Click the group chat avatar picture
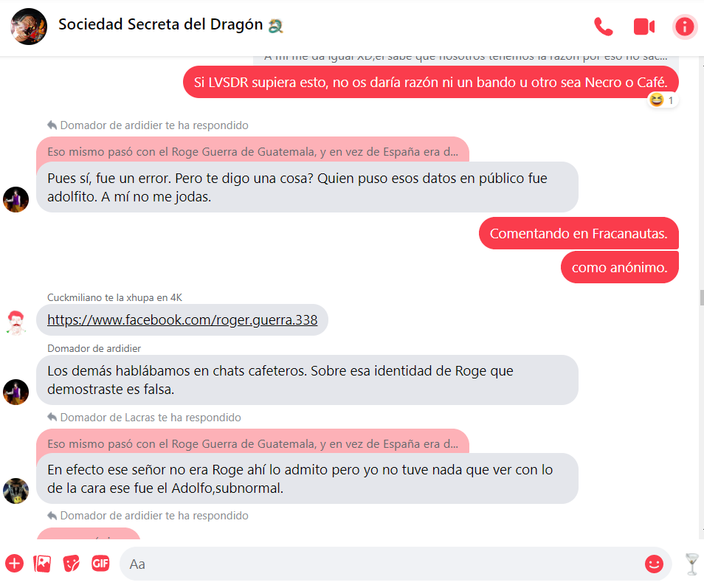The width and height of the screenshot is (704, 588). pyautogui.click(x=29, y=27)
